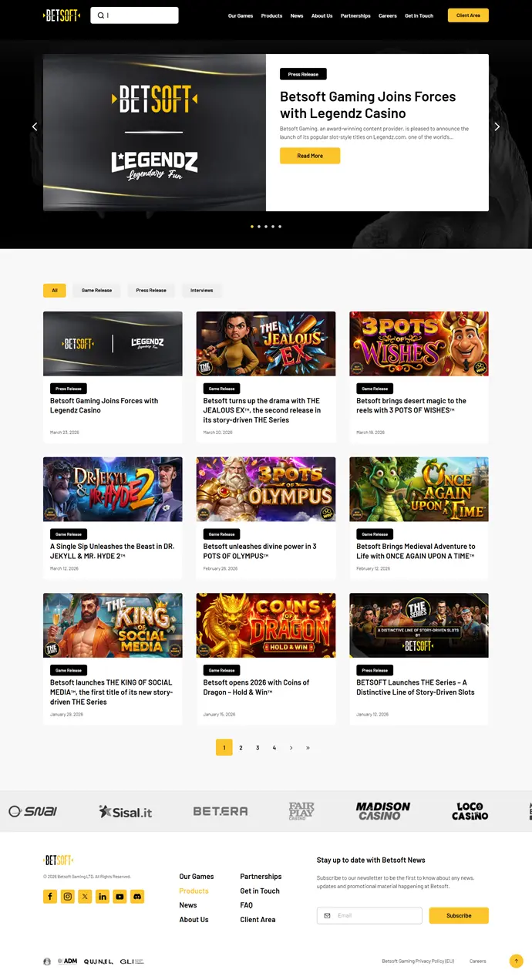The image size is (532, 980).
Task: Click the search magnifier icon
Action: [x=101, y=15]
